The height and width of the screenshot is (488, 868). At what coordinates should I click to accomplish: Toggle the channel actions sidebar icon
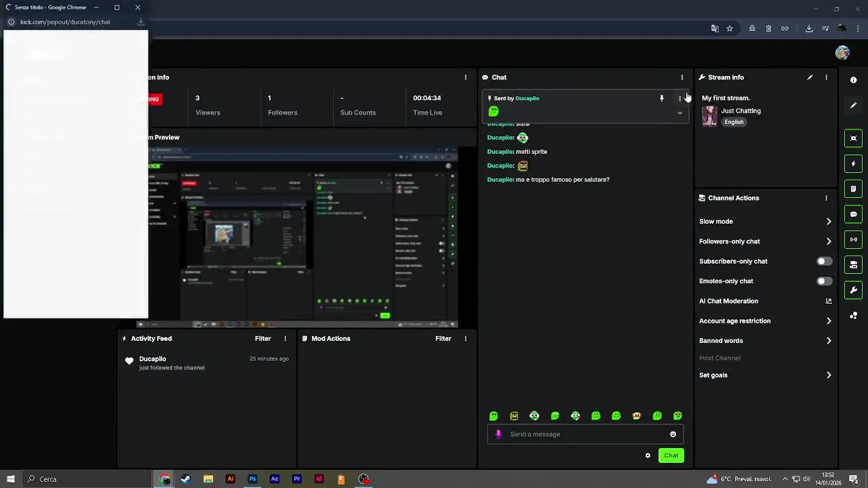tap(853, 264)
